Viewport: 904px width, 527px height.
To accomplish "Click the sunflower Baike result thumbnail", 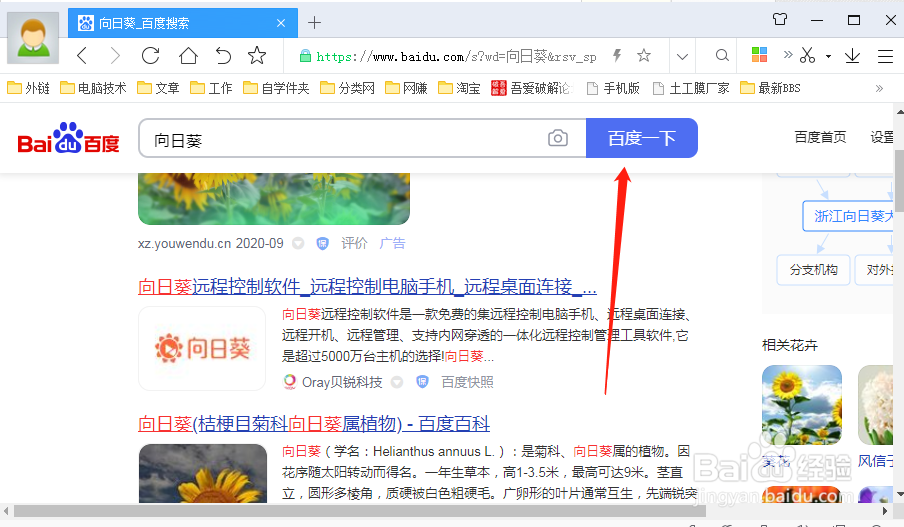I will click(x=203, y=473).
